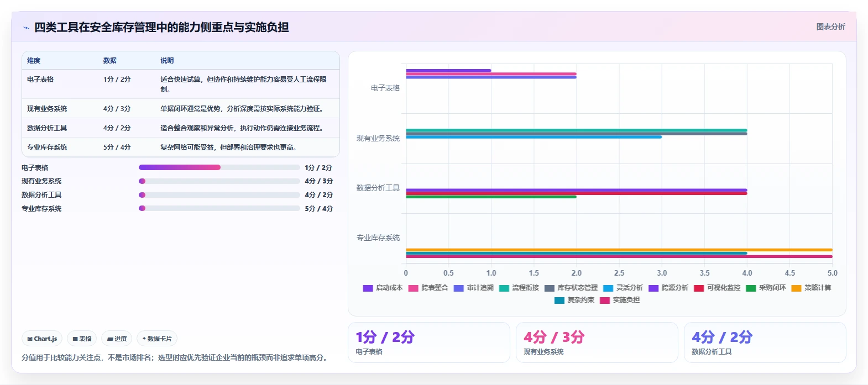The width and height of the screenshot is (868, 385).
Task: Click the 电子表格 y-axis label in the chart
Action: point(385,88)
